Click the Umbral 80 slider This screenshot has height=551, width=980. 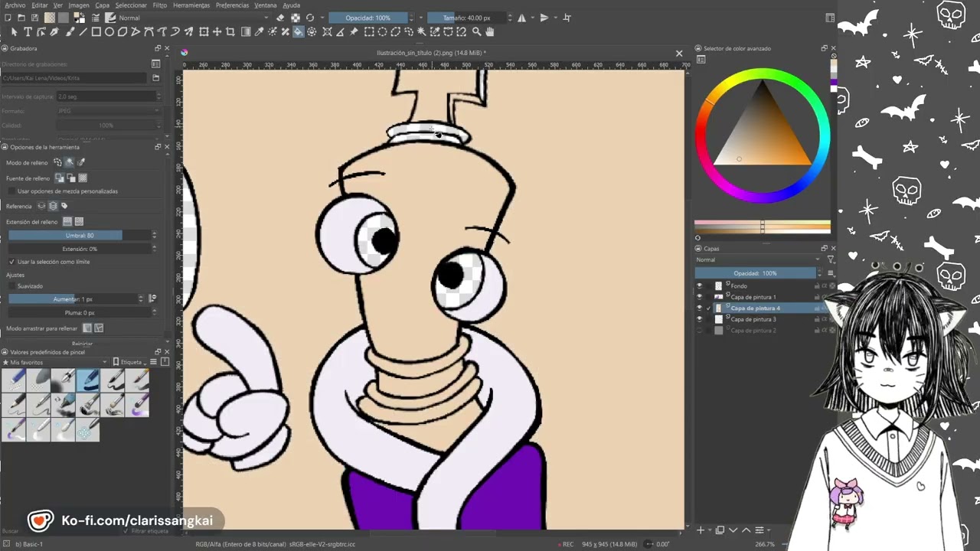coord(78,236)
